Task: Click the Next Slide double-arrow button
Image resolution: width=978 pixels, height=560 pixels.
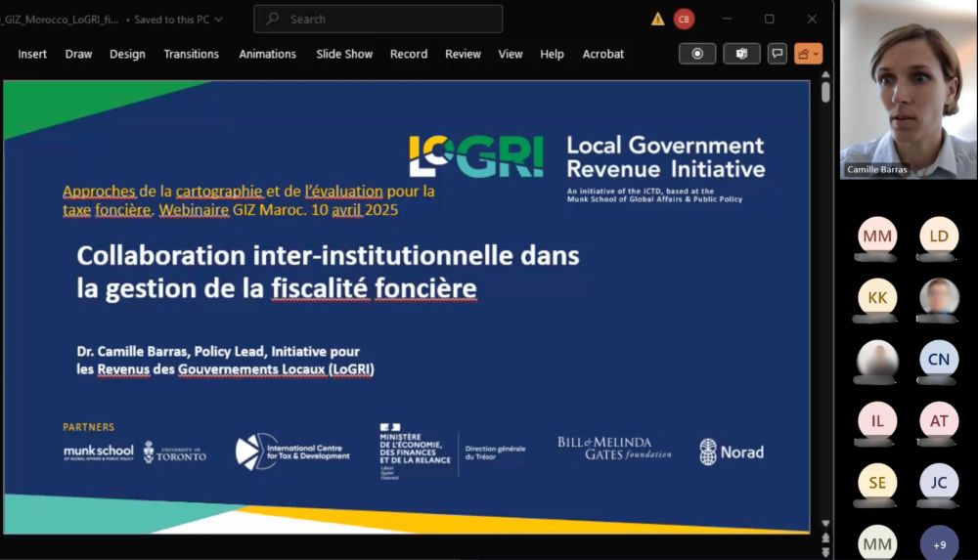Action: pos(825,552)
